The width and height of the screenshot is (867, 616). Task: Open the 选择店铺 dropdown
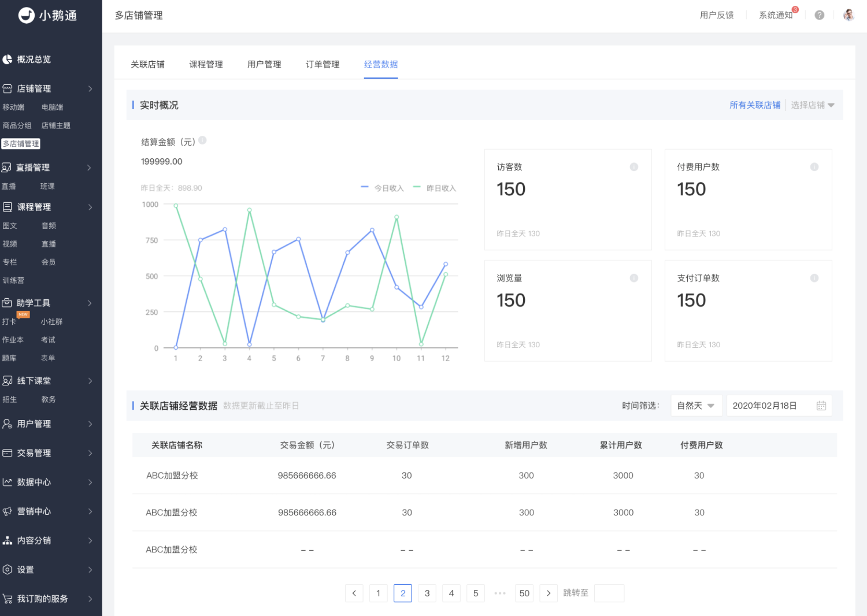point(813,105)
